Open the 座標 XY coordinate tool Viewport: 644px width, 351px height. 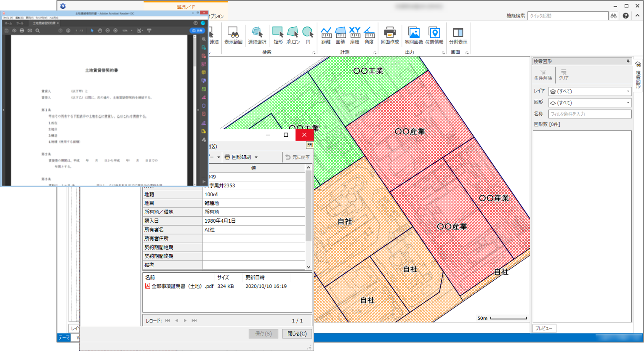click(355, 35)
